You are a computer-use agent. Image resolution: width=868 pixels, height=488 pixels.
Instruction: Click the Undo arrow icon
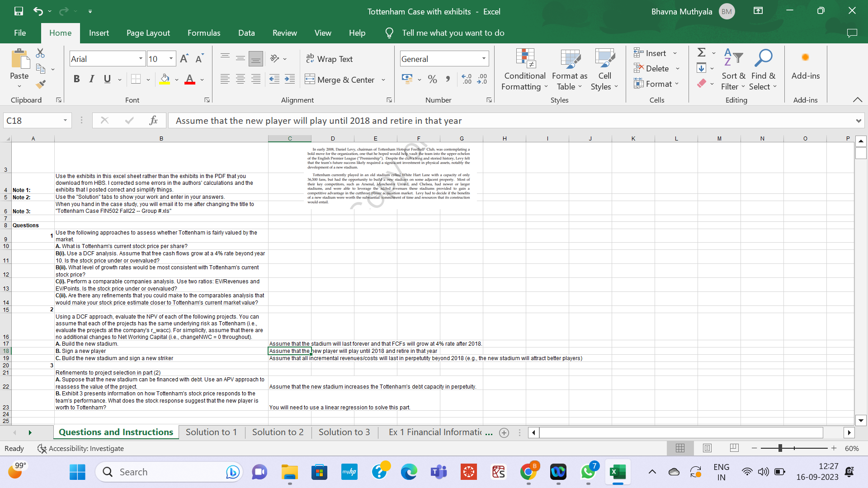[x=38, y=11]
